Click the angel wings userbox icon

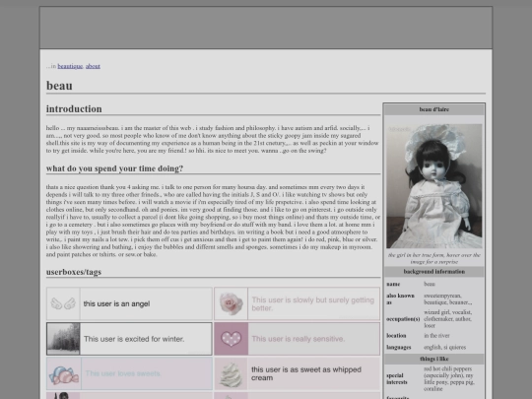63,303
